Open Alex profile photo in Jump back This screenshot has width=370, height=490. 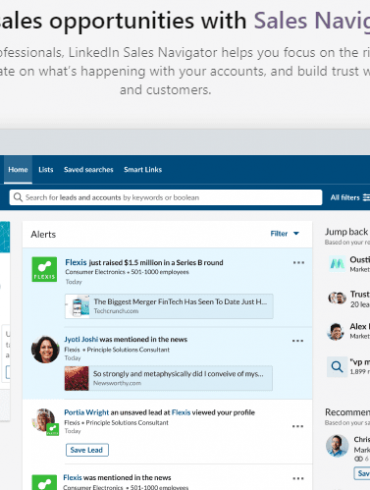336,331
